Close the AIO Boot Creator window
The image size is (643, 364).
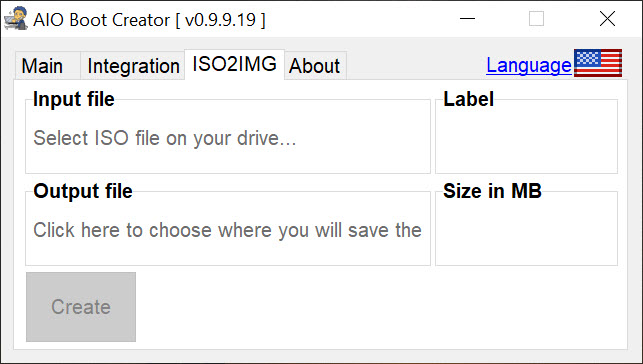click(607, 18)
